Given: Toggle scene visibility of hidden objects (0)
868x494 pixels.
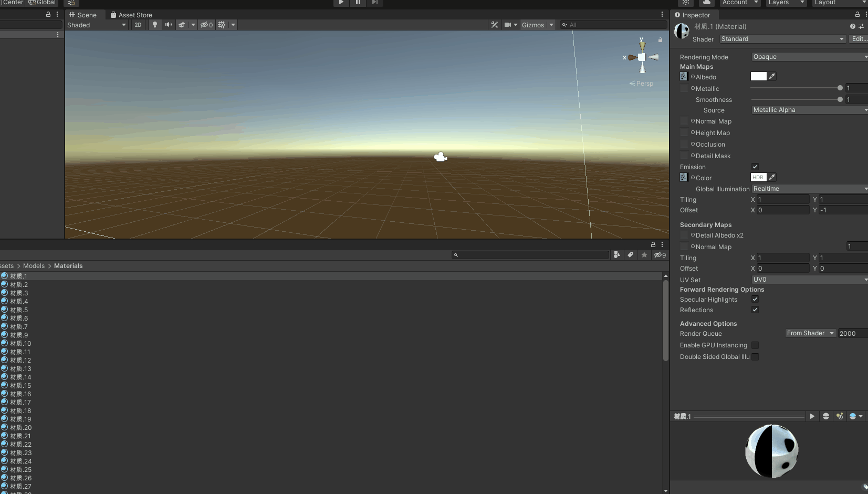Looking at the screenshot, I should pyautogui.click(x=206, y=25).
